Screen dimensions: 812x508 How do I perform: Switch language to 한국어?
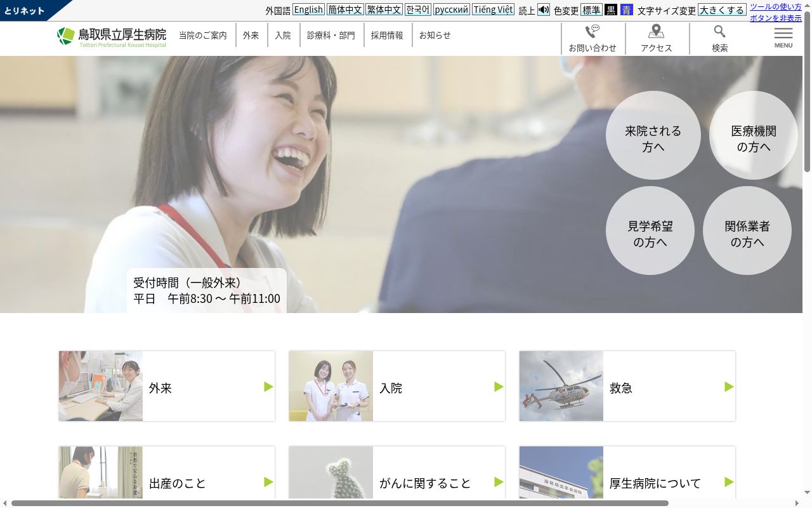[x=418, y=10]
